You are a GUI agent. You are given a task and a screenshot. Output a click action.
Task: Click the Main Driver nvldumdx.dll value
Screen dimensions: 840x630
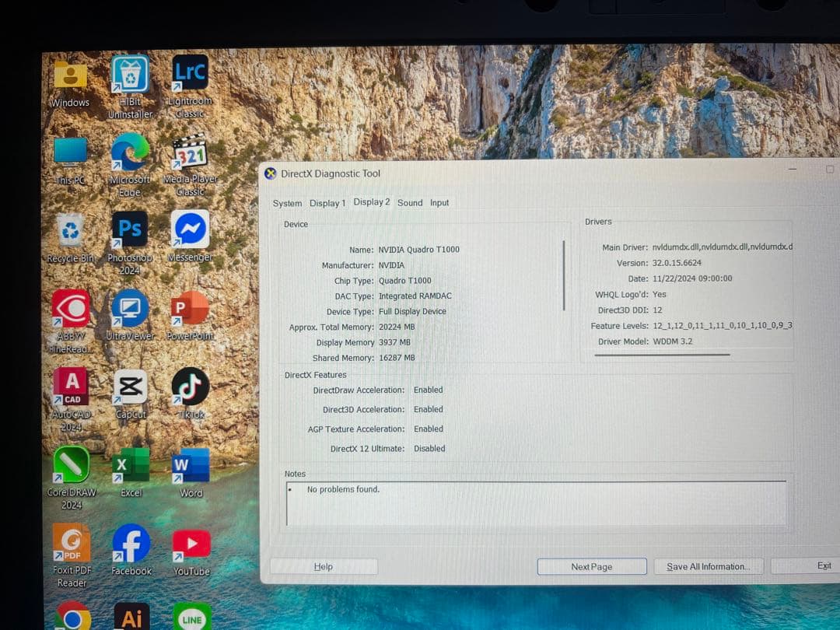(722, 247)
